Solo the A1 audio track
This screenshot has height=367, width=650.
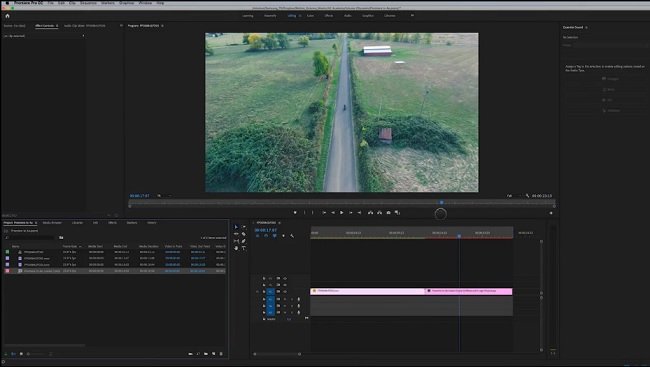coord(291,299)
